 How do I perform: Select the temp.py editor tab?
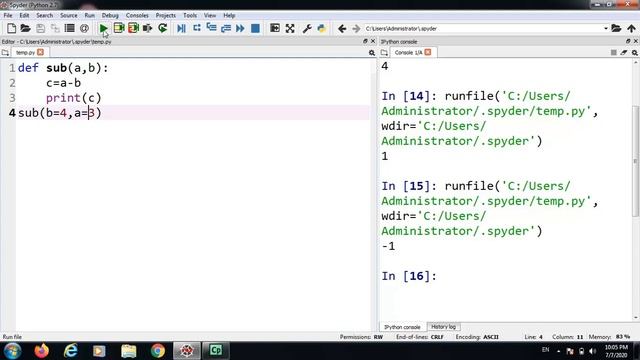[x=25, y=53]
